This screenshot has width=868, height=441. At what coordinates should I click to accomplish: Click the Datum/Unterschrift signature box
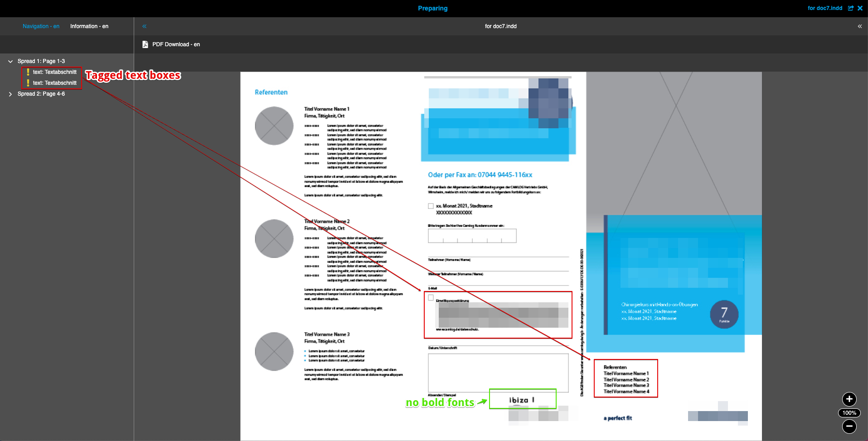pyautogui.click(x=498, y=373)
